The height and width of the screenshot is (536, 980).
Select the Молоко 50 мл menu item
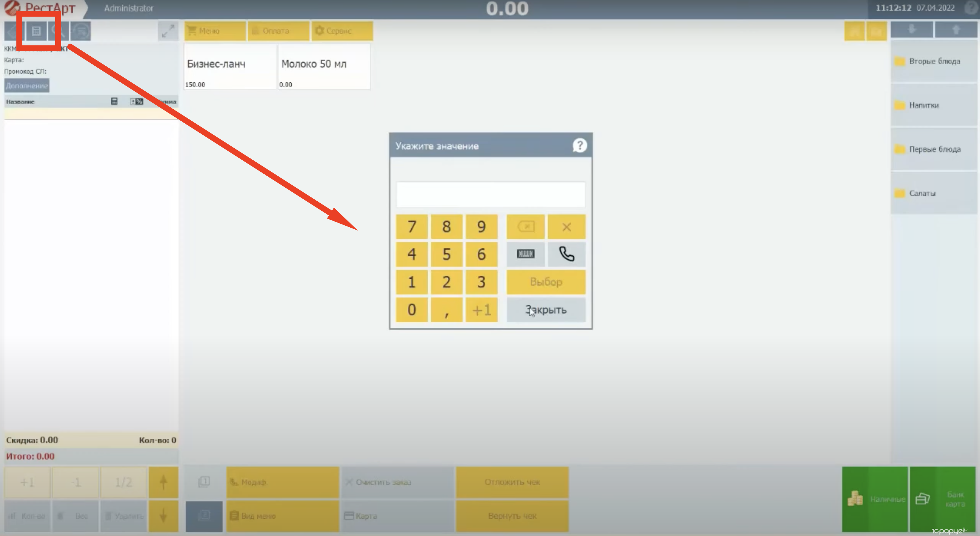[324, 67]
